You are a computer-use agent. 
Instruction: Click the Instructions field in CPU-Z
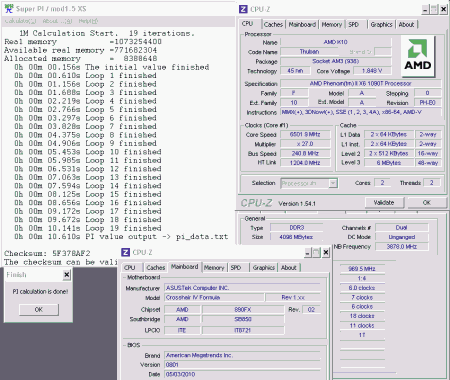coord(361,112)
